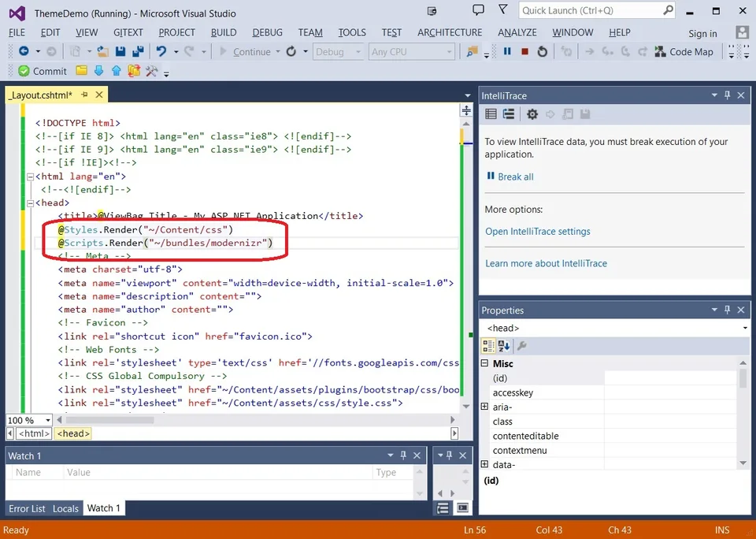
Task: Click the Commit button
Action: [43, 71]
